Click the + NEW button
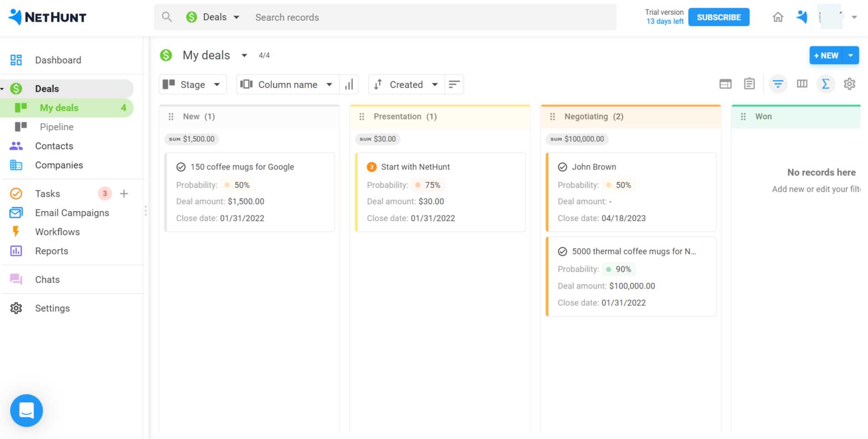Image resolution: width=868 pixels, height=439 pixels. 825,55
